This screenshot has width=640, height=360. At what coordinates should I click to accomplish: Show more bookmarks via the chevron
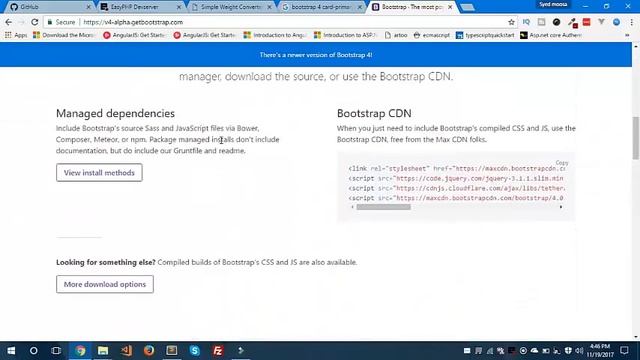627,35
